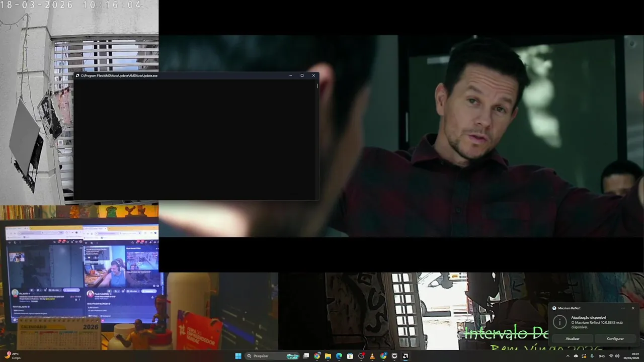This screenshot has height=362, width=644.
Task: Click the microphone tray icon
Action: 592,356
